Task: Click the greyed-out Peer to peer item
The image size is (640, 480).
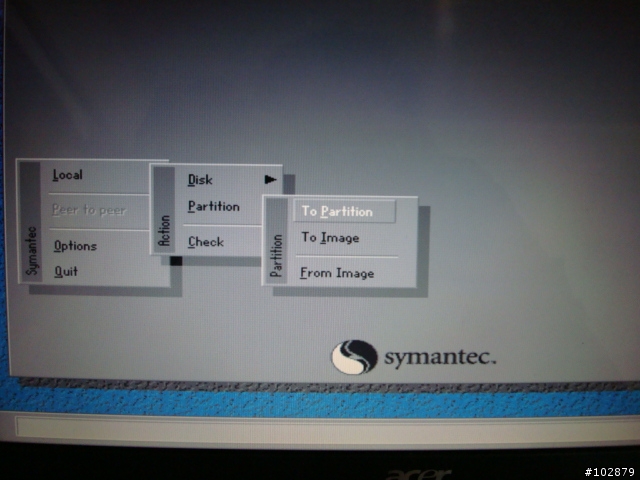Action: coord(89,210)
